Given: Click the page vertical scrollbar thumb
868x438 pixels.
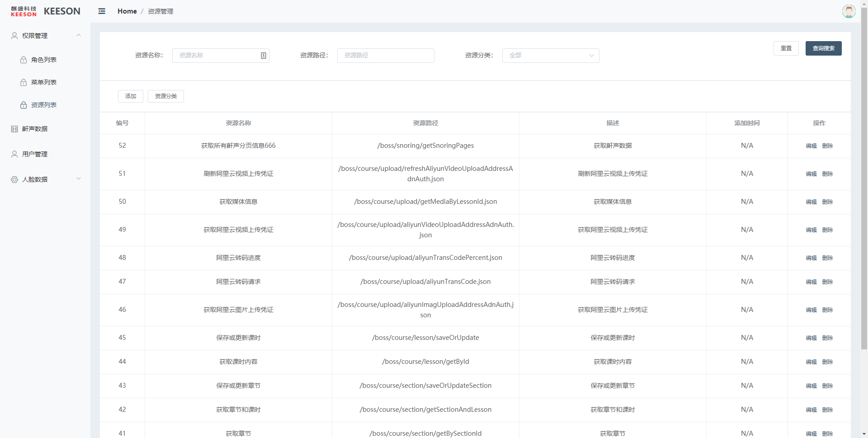Looking at the screenshot, I should [x=864, y=178].
